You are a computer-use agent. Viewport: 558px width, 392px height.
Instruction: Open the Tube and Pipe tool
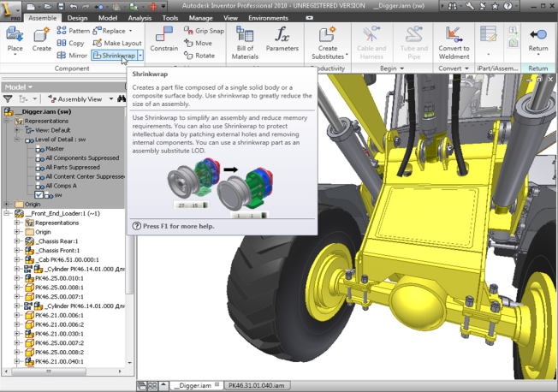(x=414, y=43)
